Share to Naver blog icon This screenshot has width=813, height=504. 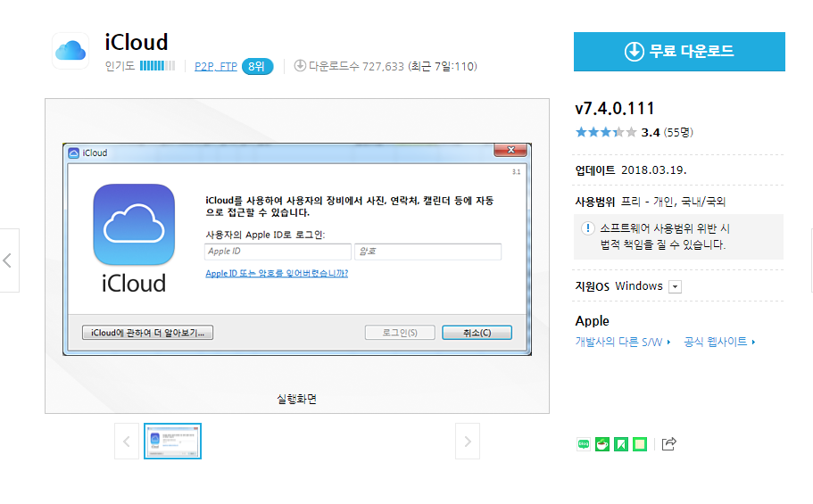tap(584, 444)
